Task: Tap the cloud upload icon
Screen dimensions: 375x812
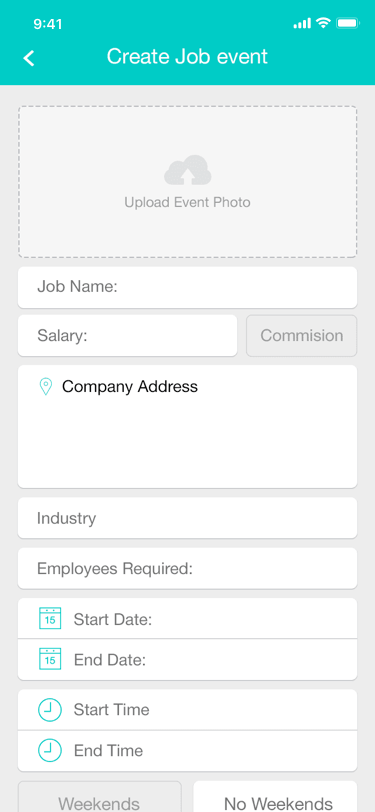Action: [188, 170]
